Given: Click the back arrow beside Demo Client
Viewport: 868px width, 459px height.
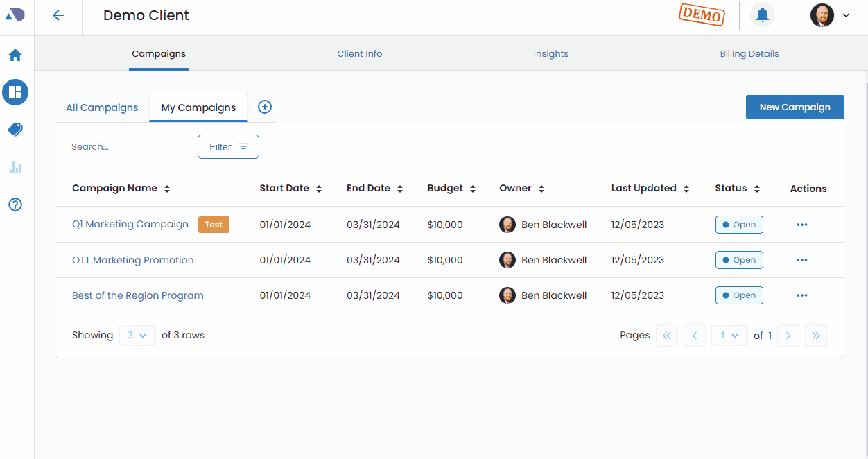Looking at the screenshot, I should click(58, 15).
